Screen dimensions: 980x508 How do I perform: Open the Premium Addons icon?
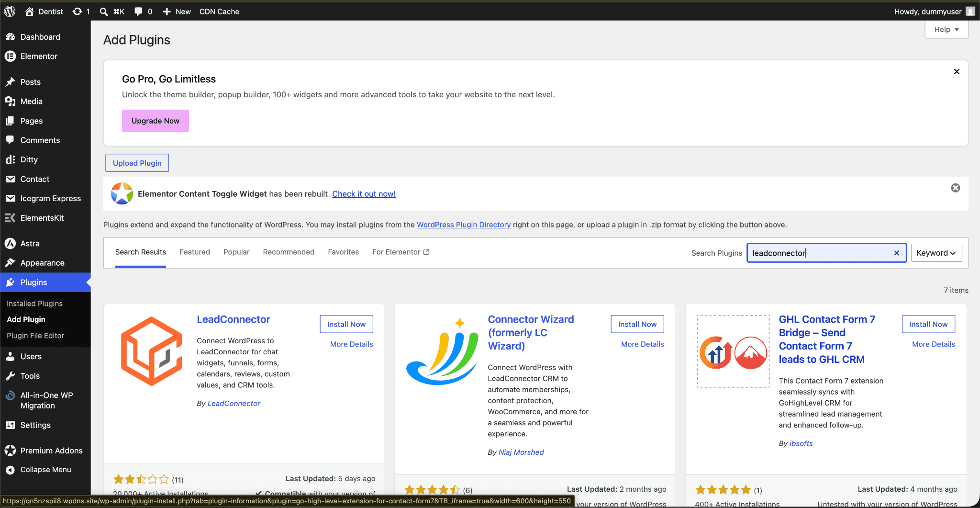[x=10, y=451]
